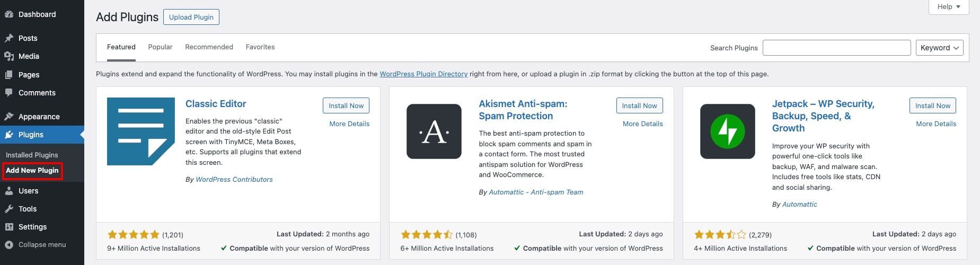The image size is (980, 265).
Task: Click the Collapse menu arrow icon
Action: pos(9,245)
